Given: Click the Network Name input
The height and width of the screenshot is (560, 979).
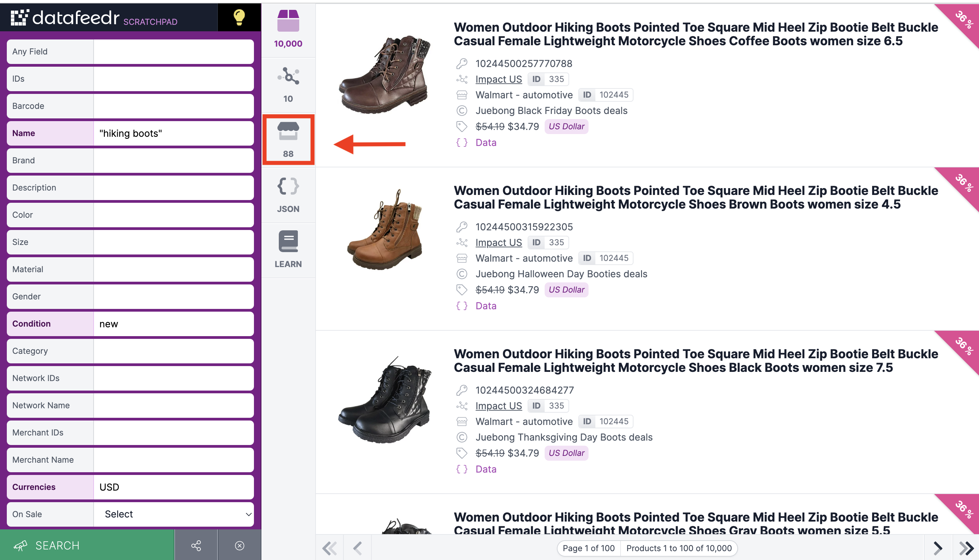Looking at the screenshot, I should [174, 406].
